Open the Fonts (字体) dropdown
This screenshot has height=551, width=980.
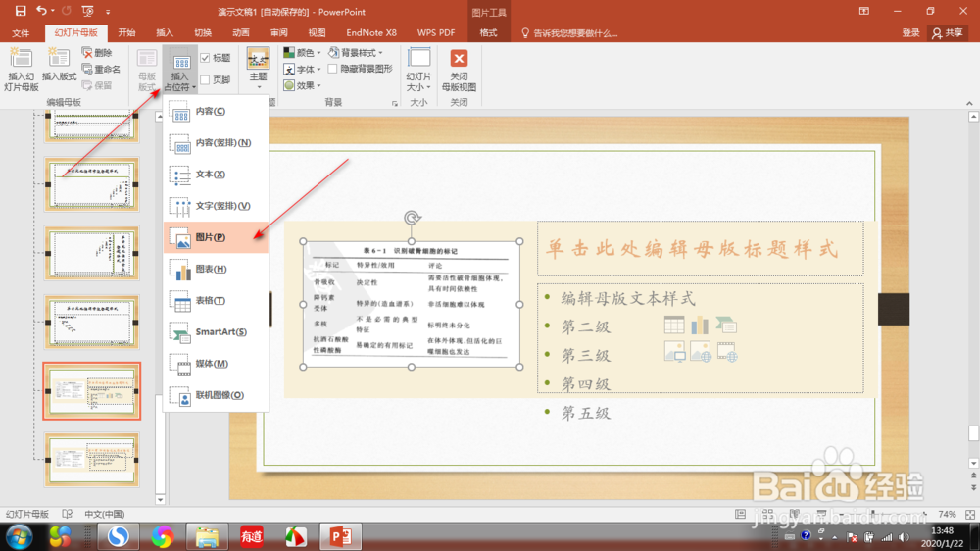302,69
